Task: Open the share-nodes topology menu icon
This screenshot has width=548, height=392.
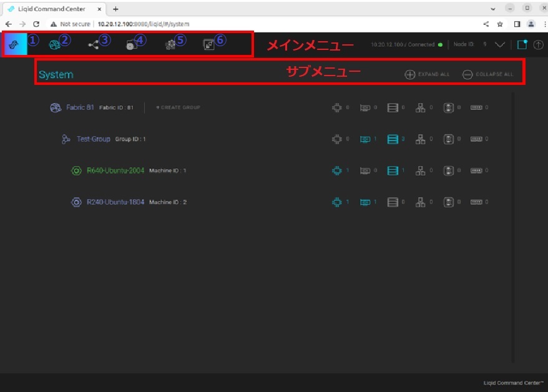Action: pyautogui.click(x=94, y=45)
